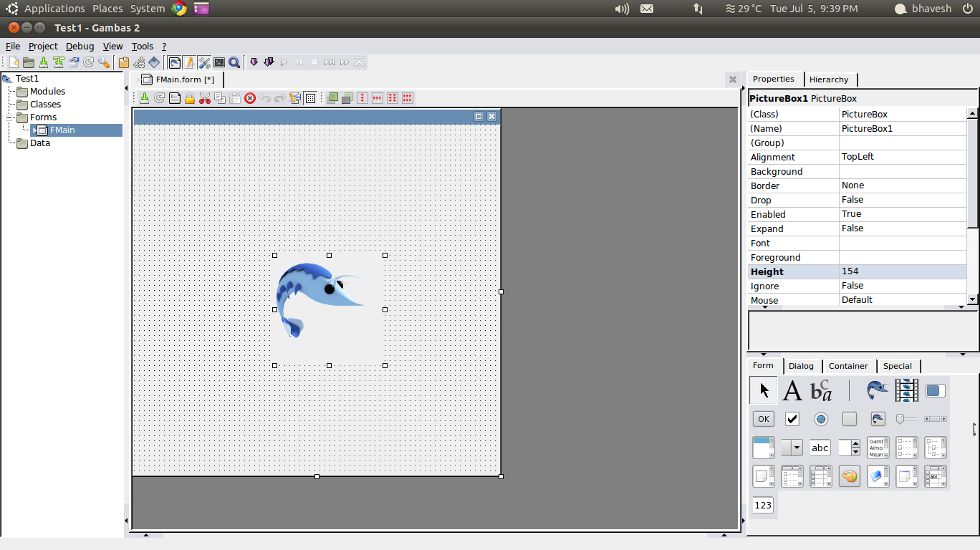Select the color palette button control
This screenshot has height=550, width=980.
tap(849, 476)
